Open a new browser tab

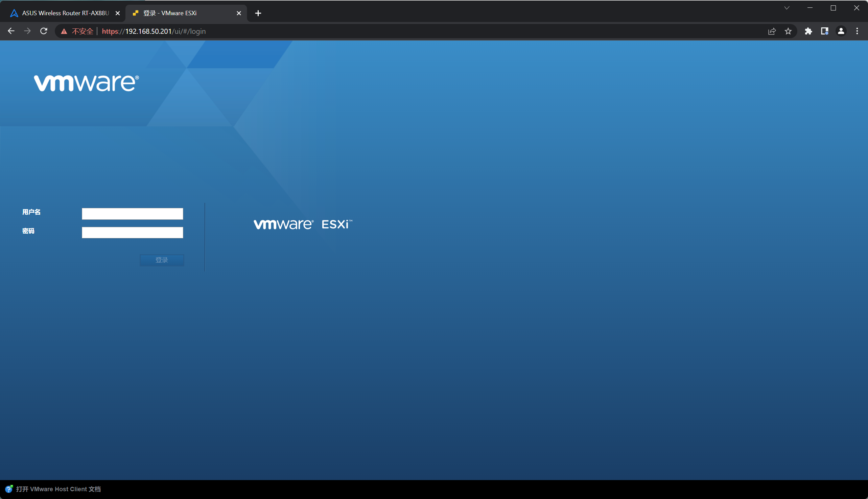pyautogui.click(x=258, y=13)
